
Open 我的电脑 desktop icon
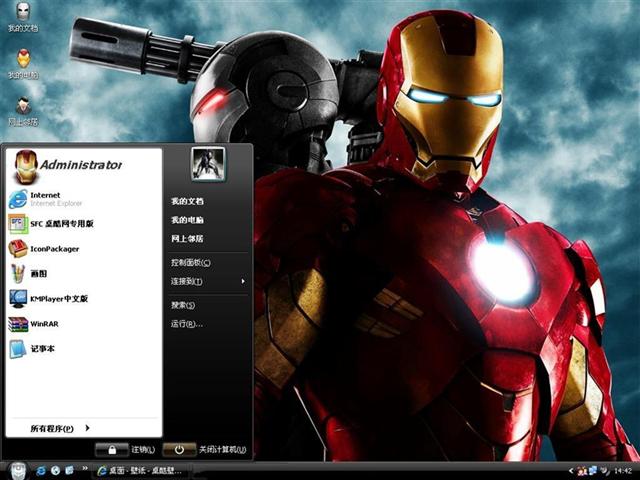click(22, 64)
